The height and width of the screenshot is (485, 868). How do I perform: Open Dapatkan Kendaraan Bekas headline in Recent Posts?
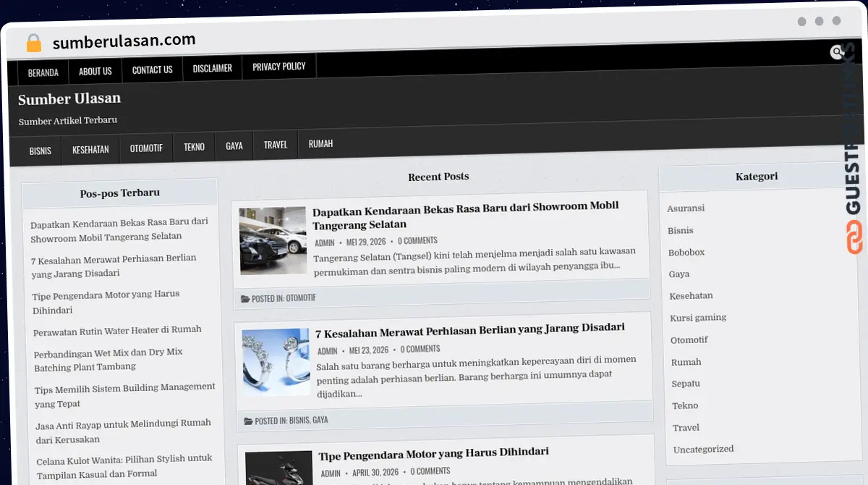coord(466,215)
